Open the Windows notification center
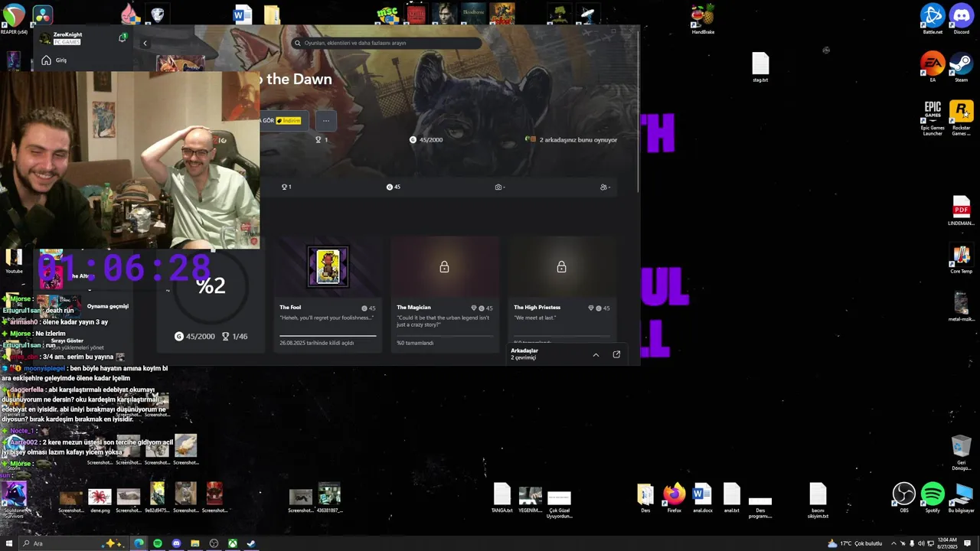The height and width of the screenshot is (551, 980). (968, 543)
